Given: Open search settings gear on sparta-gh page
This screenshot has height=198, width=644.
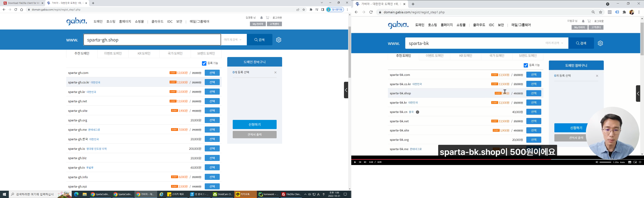Looking at the screenshot, I should click(278, 40).
